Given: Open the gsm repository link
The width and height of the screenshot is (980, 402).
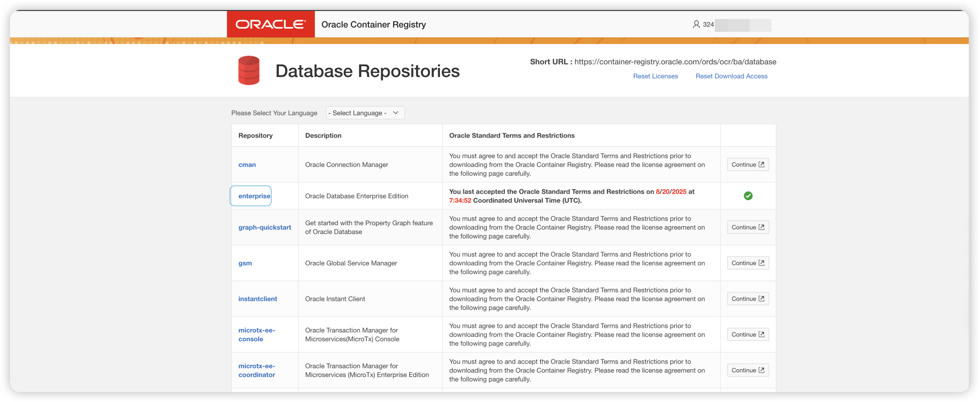Looking at the screenshot, I should coord(245,263).
